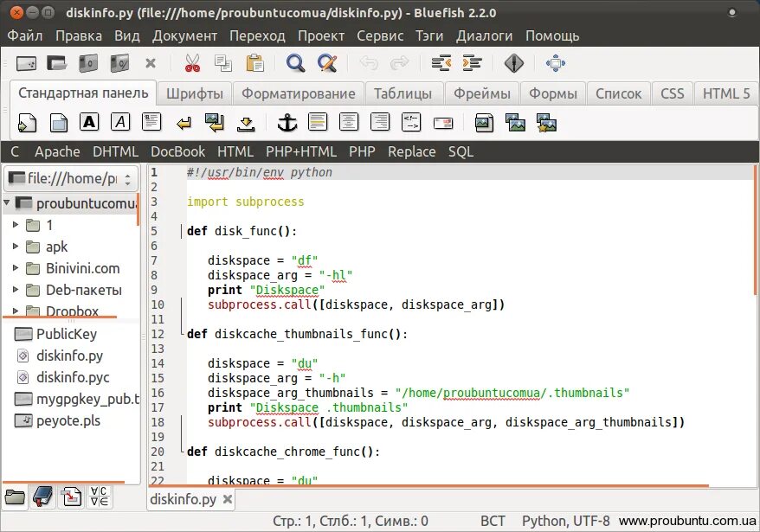Screen dimensions: 760x532
Task: Collapse the proubuntucomua tree folder
Action: click(x=7, y=202)
